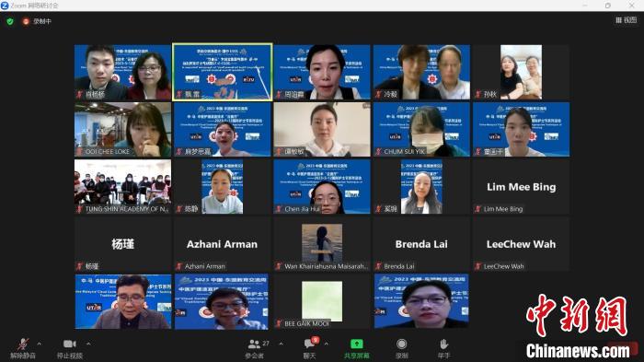Open encryption info green shield icon
This screenshot has width=644, height=362.
click(10, 21)
